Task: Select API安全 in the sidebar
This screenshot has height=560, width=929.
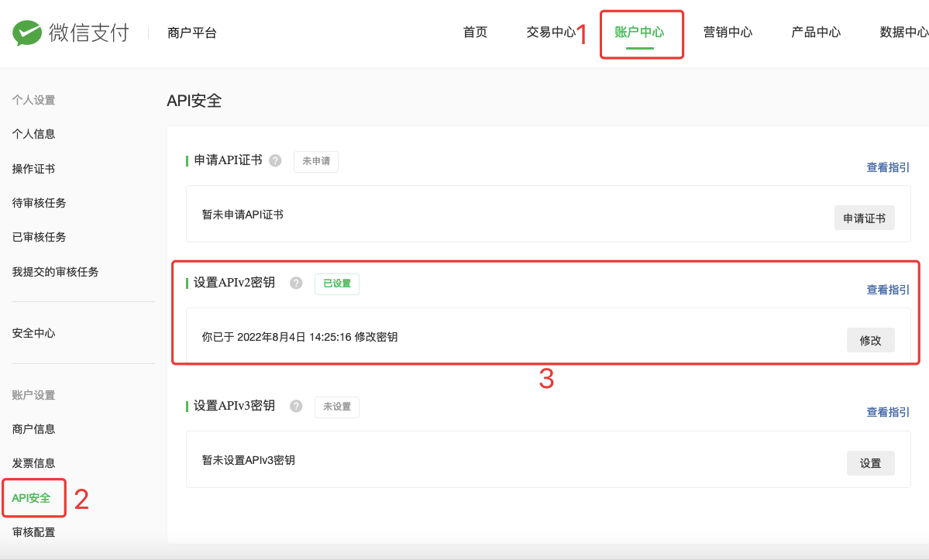Action: [x=32, y=498]
